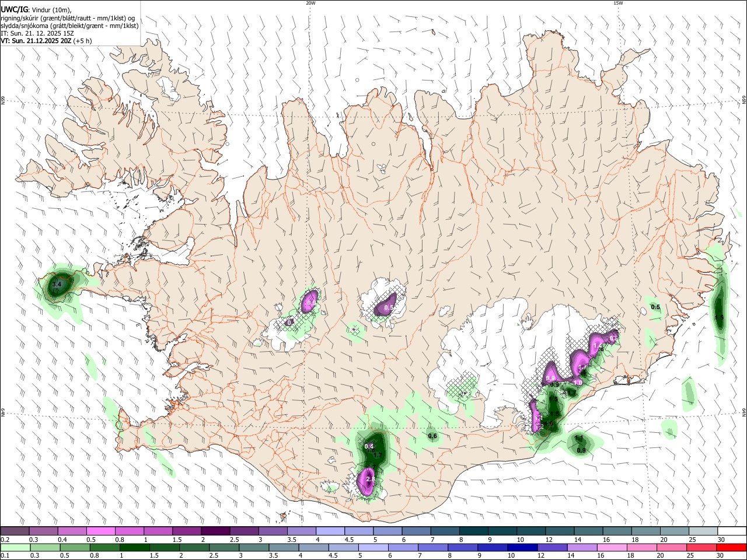
Task: Click the 'UWC/IG: Vindur (10m),' title line
Action: click(x=36, y=10)
